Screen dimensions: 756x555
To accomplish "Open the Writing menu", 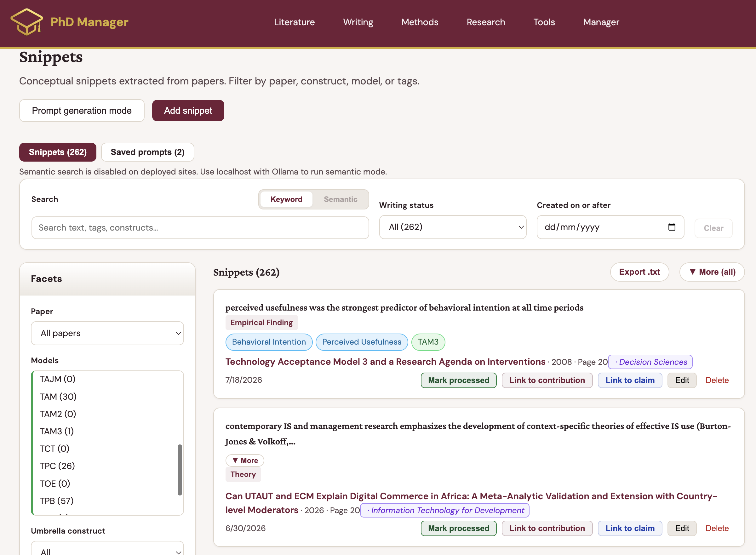I will point(358,22).
